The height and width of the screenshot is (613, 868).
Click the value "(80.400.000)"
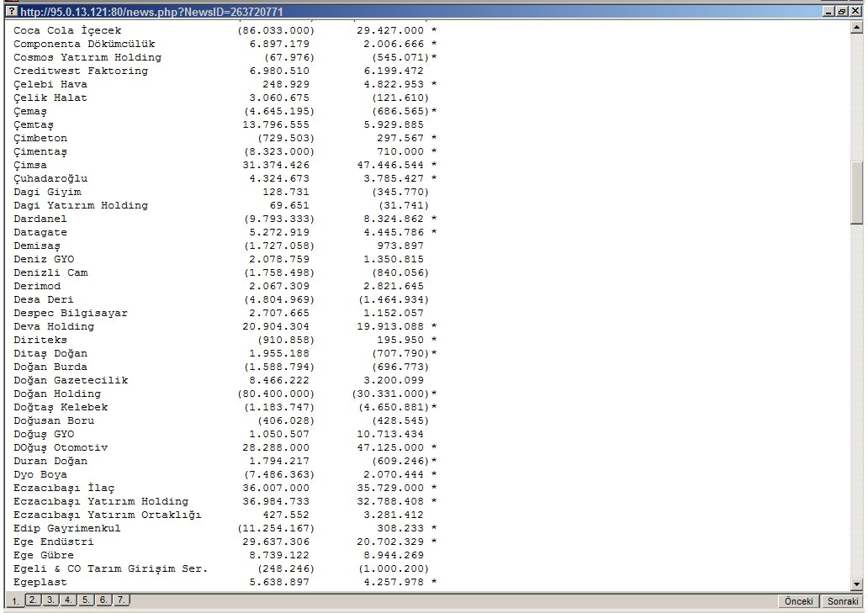click(276, 394)
